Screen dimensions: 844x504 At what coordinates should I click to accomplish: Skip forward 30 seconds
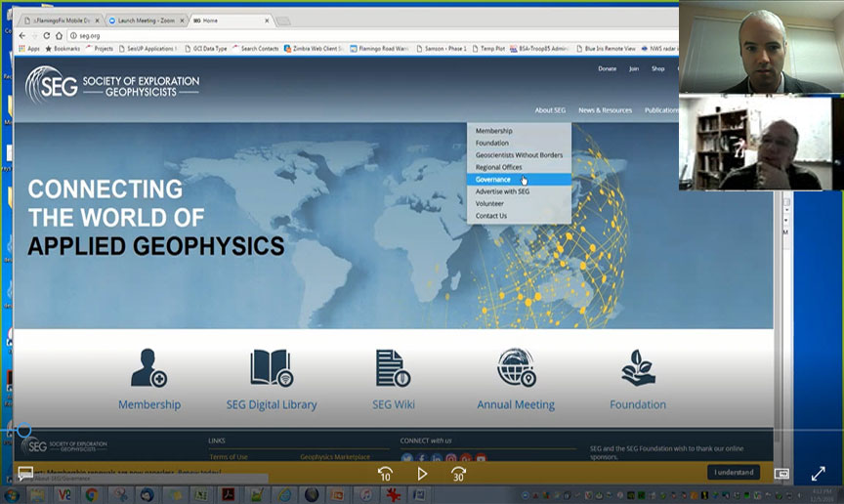click(458, 474)
